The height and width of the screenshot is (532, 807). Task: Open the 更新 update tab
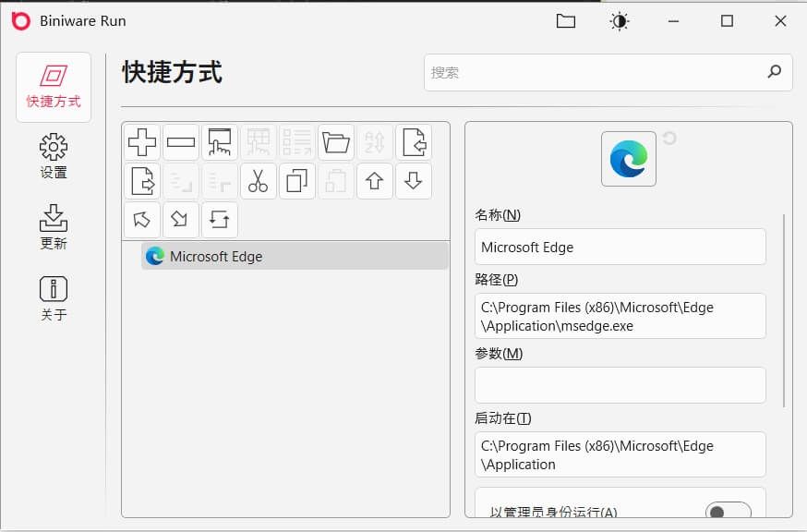point(54,227)
